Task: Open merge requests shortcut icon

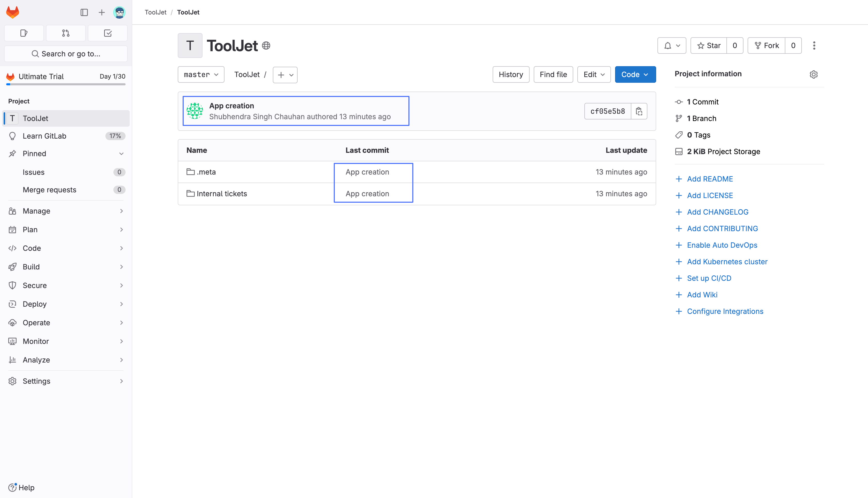Action: click(x=66, y=33)
